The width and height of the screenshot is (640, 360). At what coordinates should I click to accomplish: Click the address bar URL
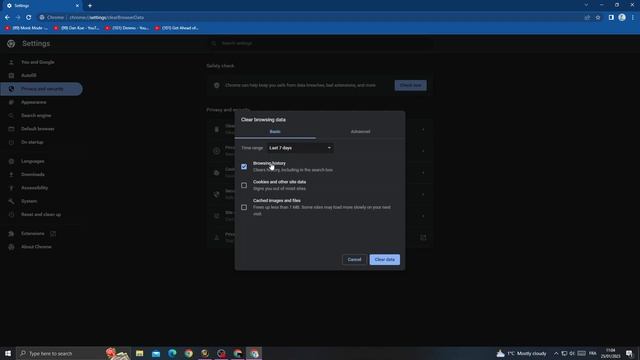(x=107, y=18)
